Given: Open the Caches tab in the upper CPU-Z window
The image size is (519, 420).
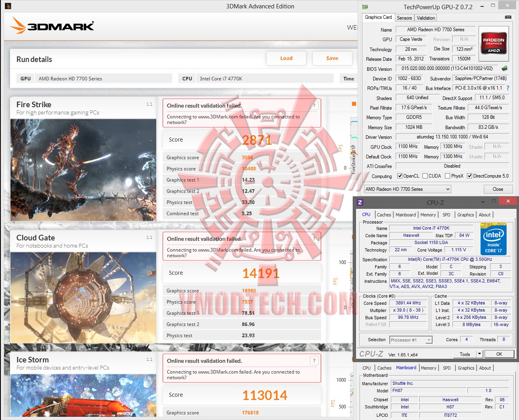Looking at the screenshot, I should [384, 215].
